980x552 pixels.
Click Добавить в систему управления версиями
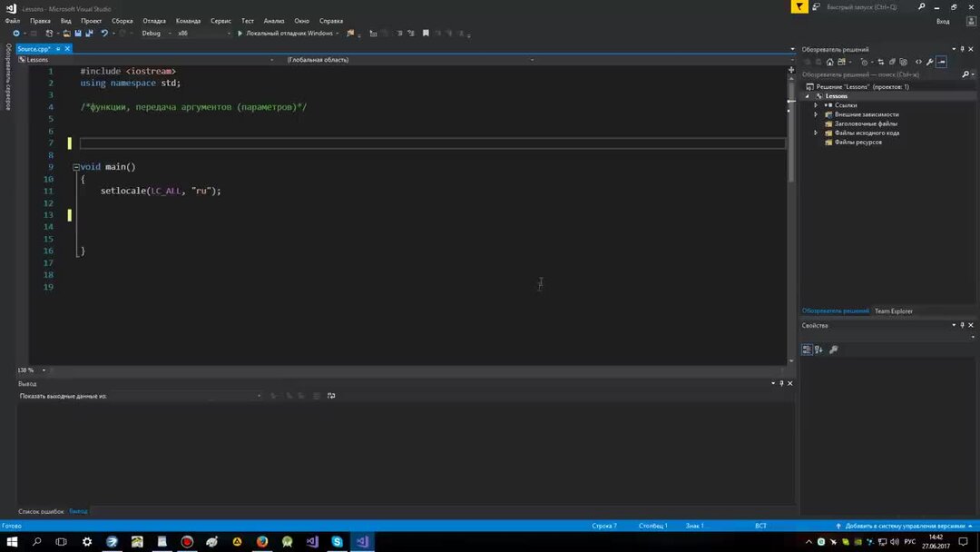(x=905, y=526)
